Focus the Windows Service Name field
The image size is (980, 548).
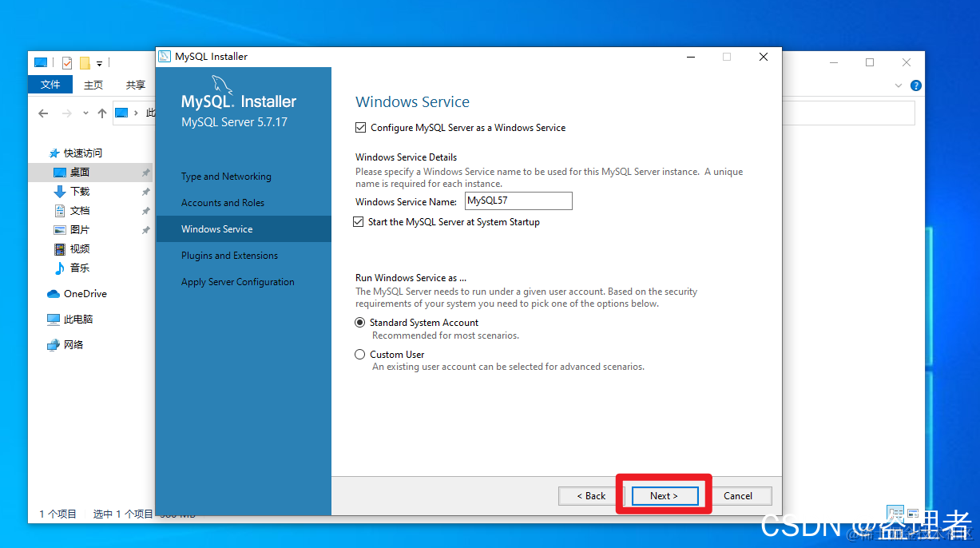point(518,201)
